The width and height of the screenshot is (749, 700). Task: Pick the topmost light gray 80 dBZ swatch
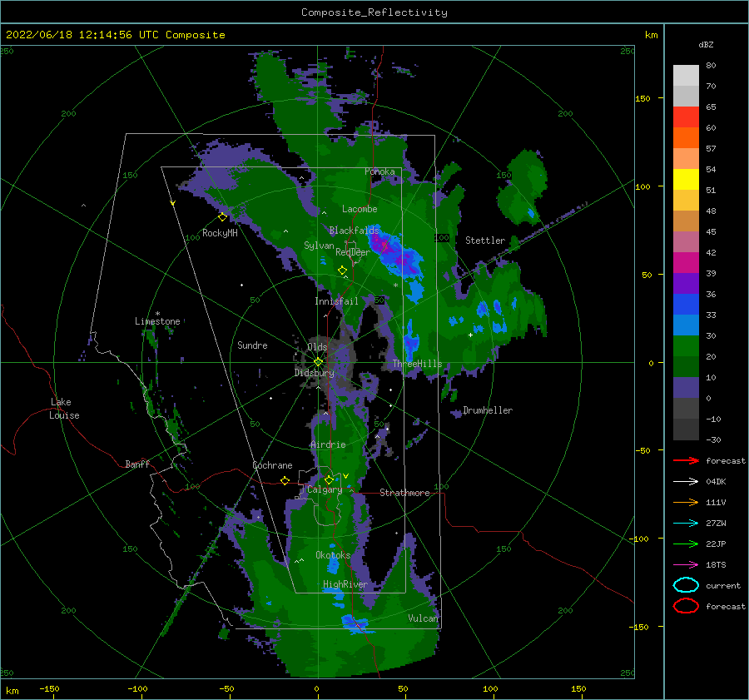click(686, 75)
